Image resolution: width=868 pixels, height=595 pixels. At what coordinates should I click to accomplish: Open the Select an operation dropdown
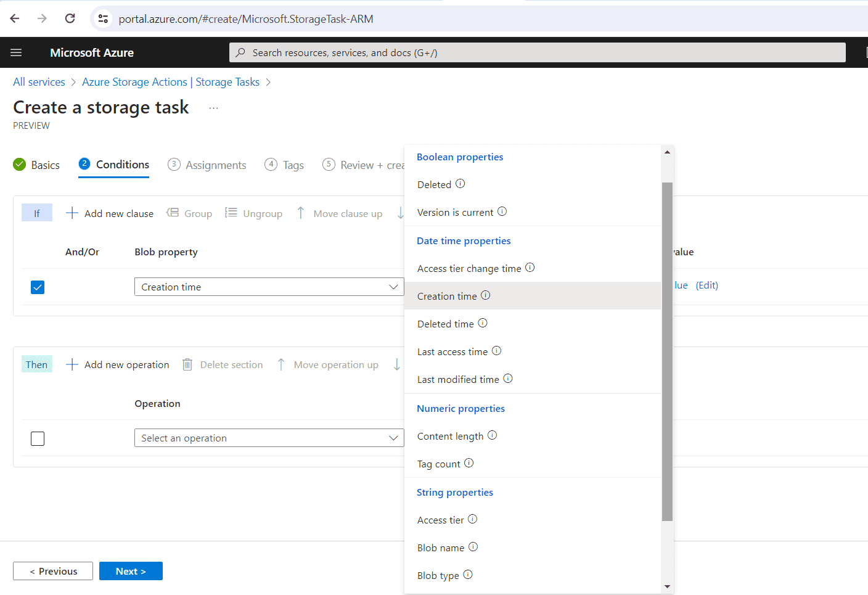pos(269,438)
